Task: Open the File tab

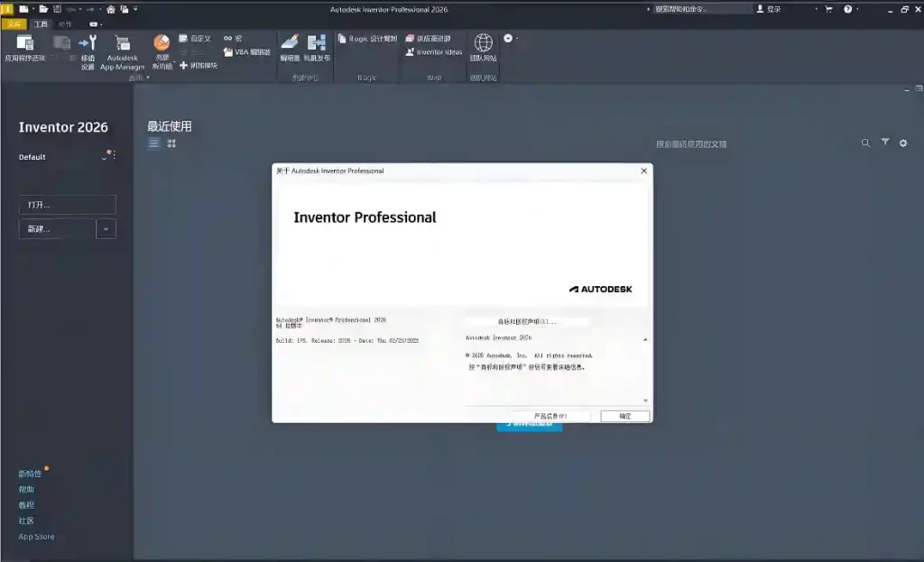Action: 14,24
